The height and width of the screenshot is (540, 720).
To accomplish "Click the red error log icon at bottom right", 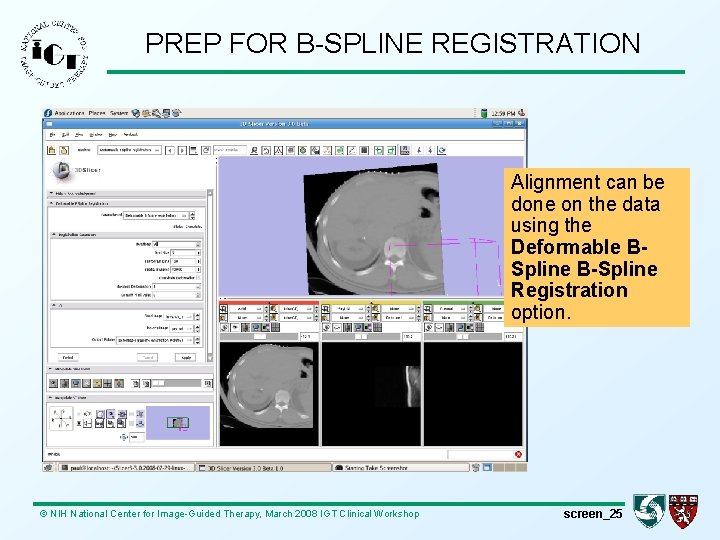I will 518,454.
